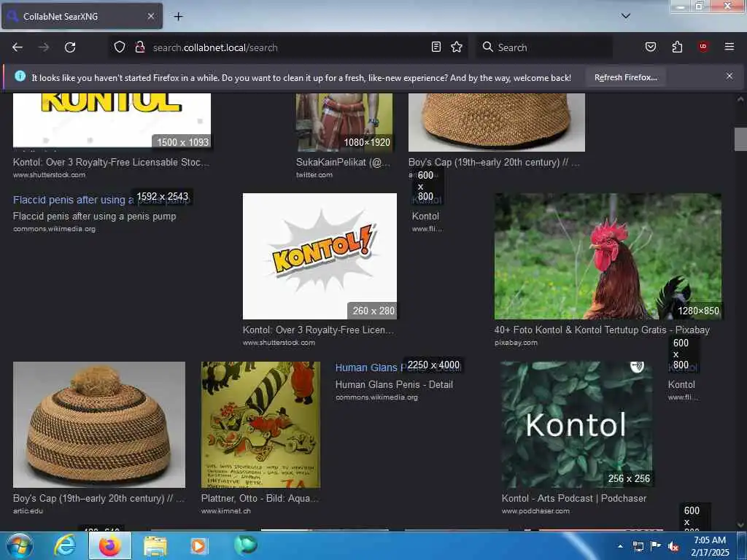Click the pixabay.com source text
Image resolution: width=747 pixels, height=560 pixels.
pos(516,343)
